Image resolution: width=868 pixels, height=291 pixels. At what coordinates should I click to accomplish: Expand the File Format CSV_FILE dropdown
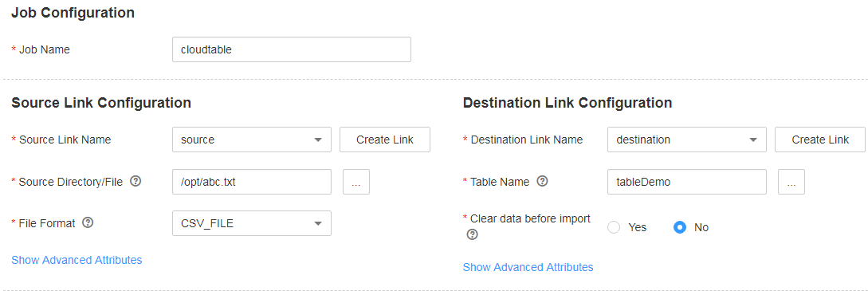coord(252,223)
